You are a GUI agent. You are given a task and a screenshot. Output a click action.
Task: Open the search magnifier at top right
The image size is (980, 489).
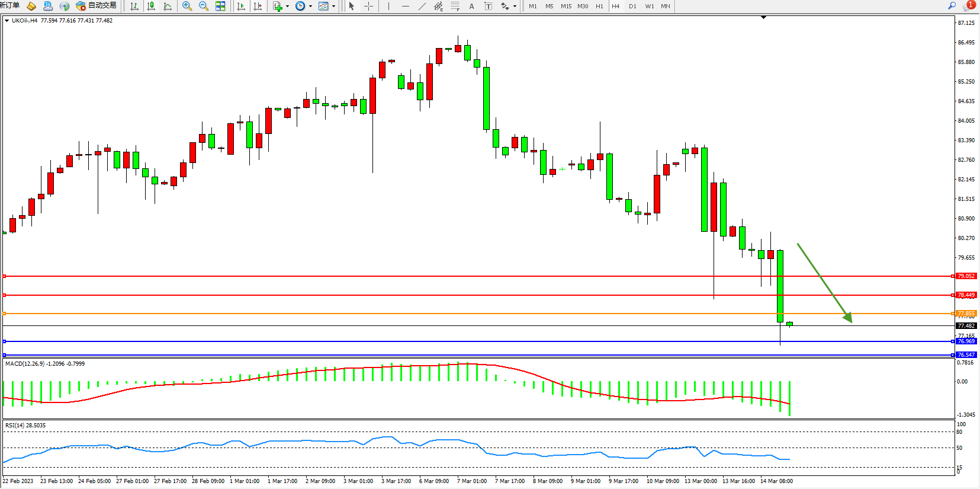click(952, 6)
